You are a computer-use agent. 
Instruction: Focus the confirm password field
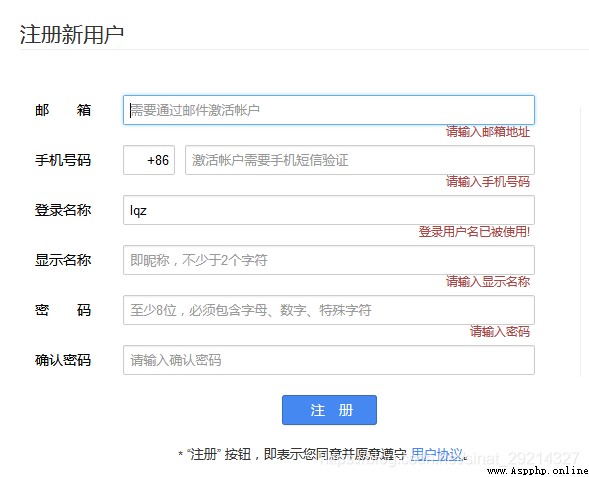329,360
